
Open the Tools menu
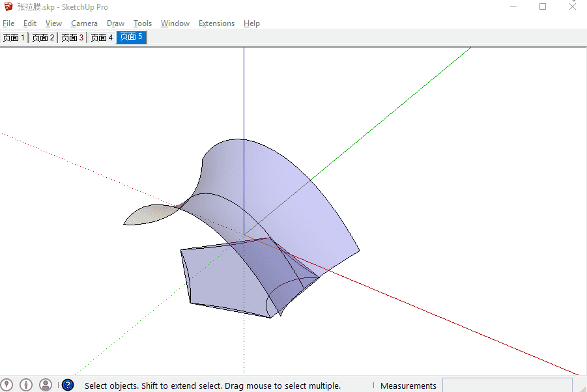[143, 23]
